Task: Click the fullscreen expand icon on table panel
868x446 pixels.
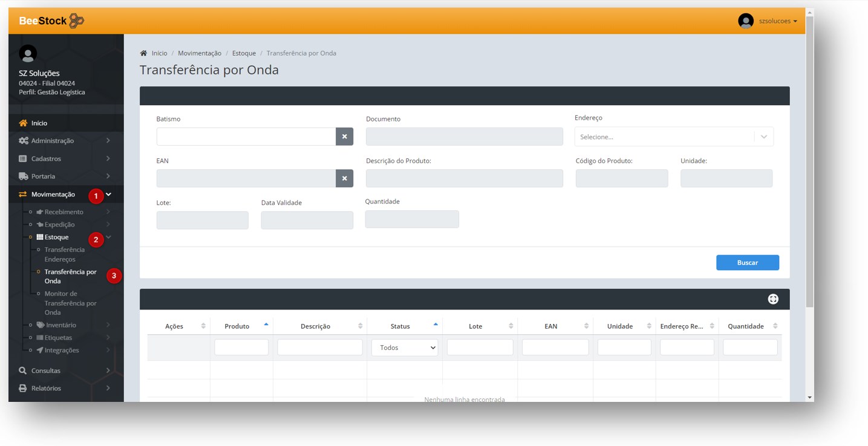Action: [772, 299]
